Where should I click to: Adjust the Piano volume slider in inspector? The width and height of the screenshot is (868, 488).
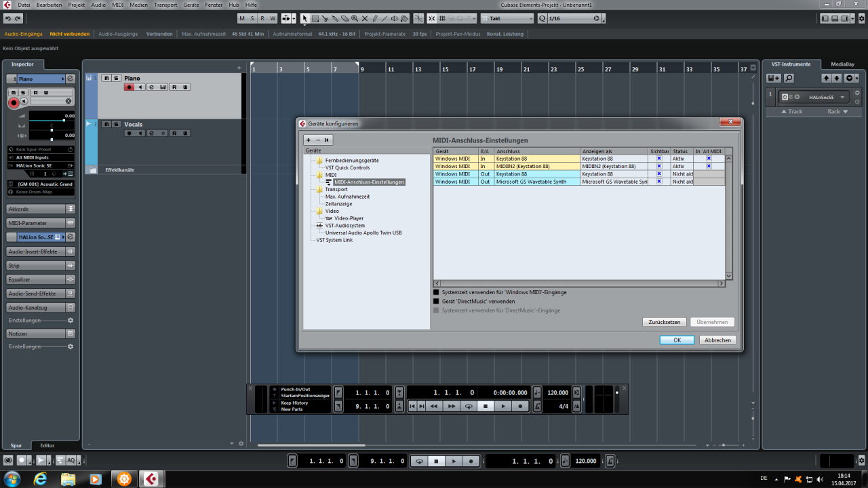(x=52, y=120)
